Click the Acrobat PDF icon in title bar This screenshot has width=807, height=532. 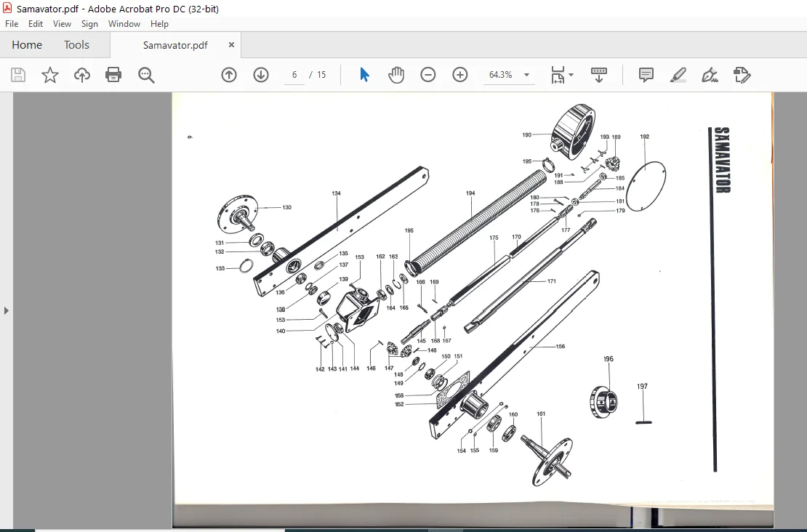(7, 8)
